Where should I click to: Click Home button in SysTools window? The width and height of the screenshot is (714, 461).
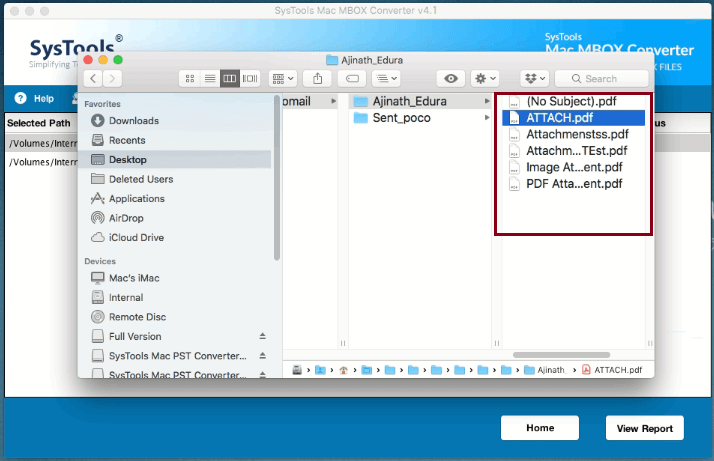tap(540, 428)
